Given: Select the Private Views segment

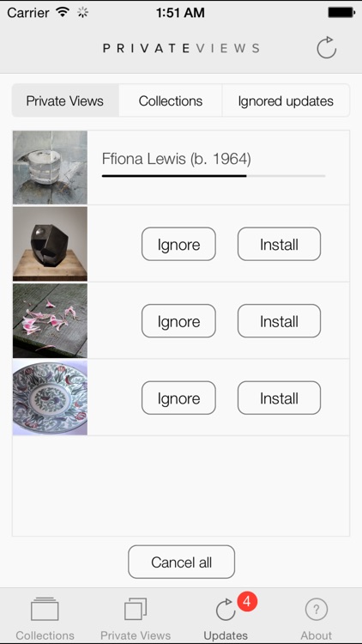Looking at the screenshot, I should tap(65, 100).
